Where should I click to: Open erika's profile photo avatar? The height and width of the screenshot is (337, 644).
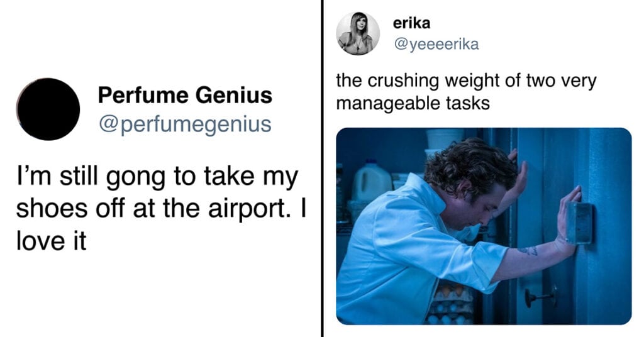(358, 33)
